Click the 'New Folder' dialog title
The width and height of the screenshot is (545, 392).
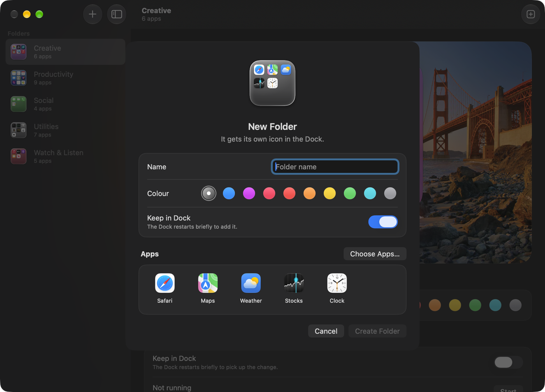272,126
